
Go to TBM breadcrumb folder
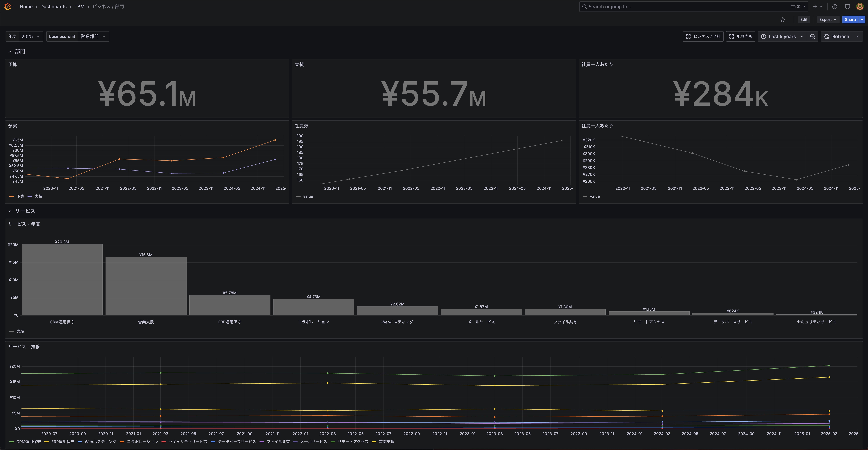(x=80, y=6)
